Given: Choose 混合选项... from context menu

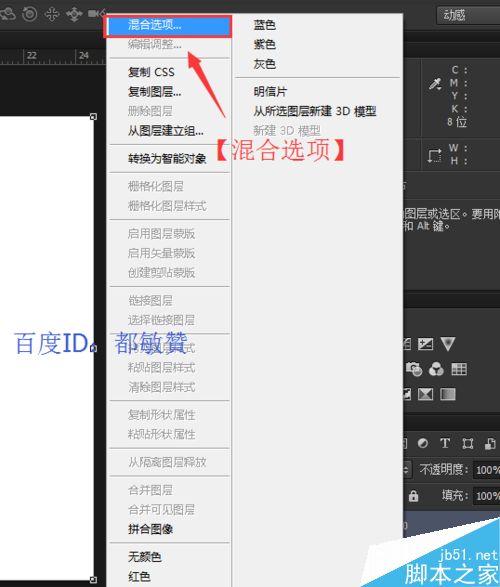Looking at the screenshot, I should point(168,25).
